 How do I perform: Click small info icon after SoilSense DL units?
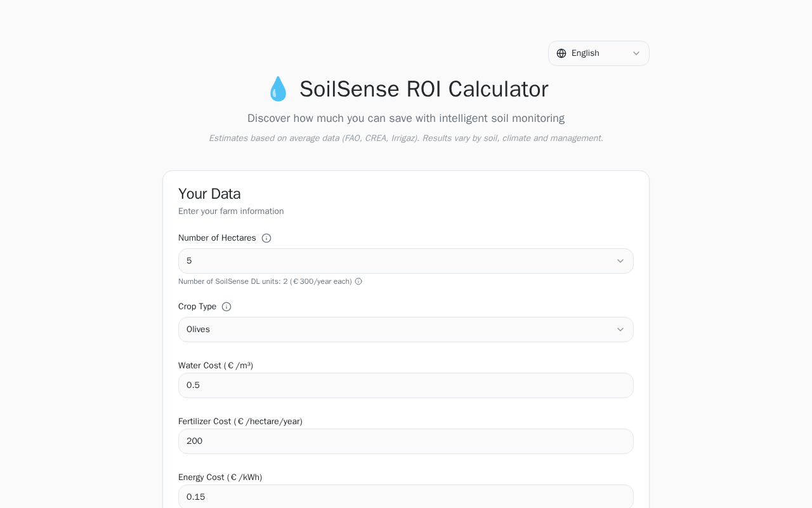[x=358, y=281]
